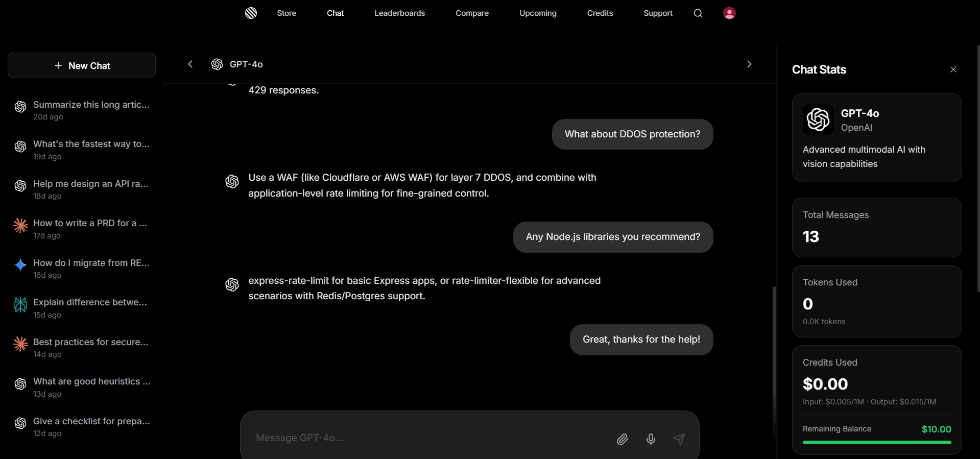980x459 pixels.
Task: Open 'Help me design an API ra...' conversation title
Action: [91, 184]
